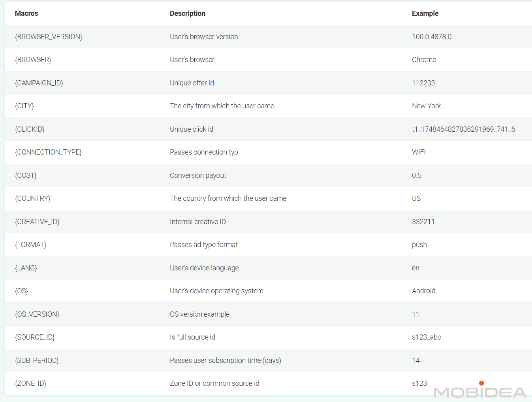Image resolution: width=532 pixels, height=402 pixels.
Task: Click the Example column header
Action: [425, 13]
